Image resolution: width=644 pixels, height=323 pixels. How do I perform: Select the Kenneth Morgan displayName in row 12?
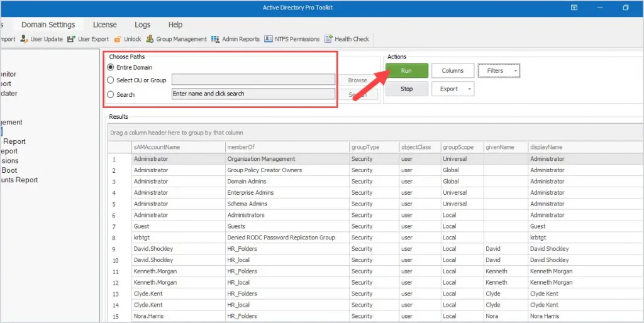click(x=586, y=282)
